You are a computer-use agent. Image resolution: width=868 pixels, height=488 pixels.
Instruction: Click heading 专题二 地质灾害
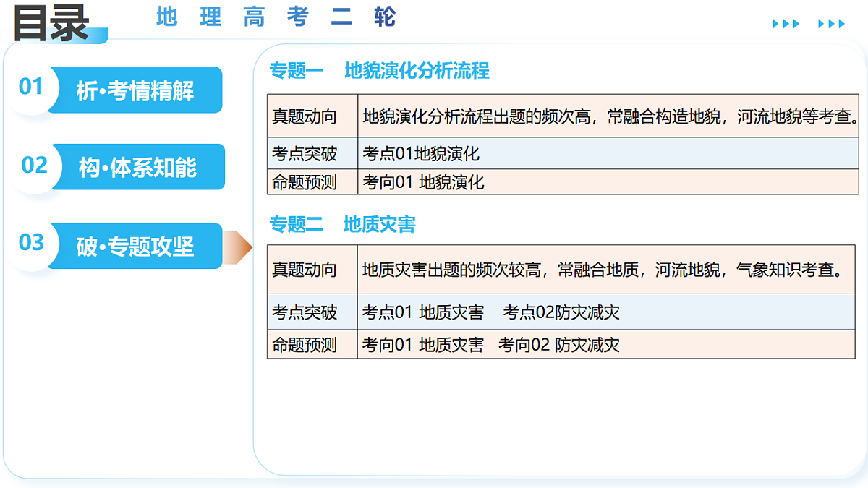click(x=343, y=224)
